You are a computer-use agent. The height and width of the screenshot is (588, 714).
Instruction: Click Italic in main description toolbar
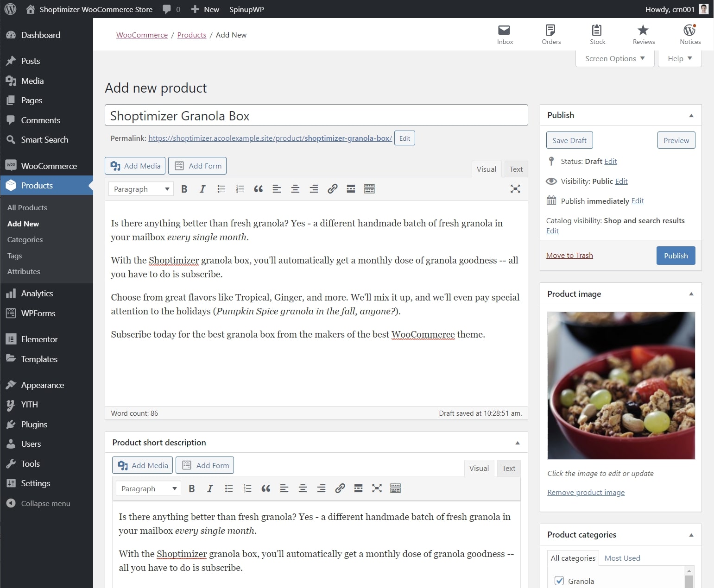coord(202,189)
